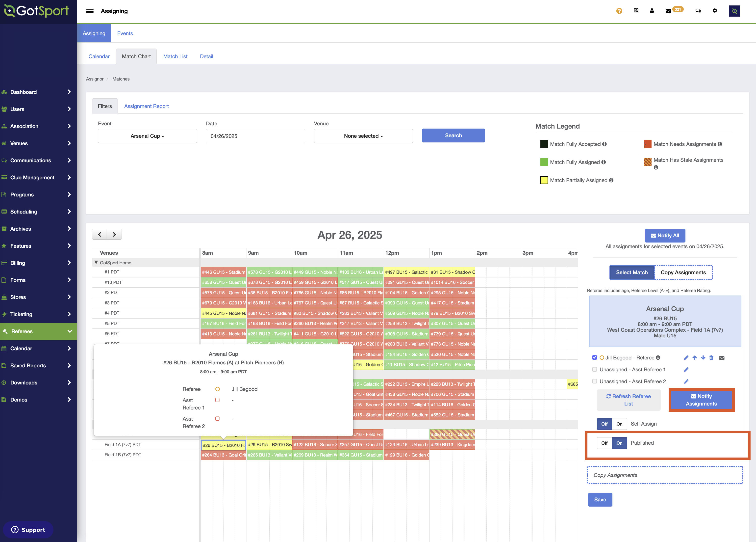Select match #29 BU15 on Field 1A

269,445
